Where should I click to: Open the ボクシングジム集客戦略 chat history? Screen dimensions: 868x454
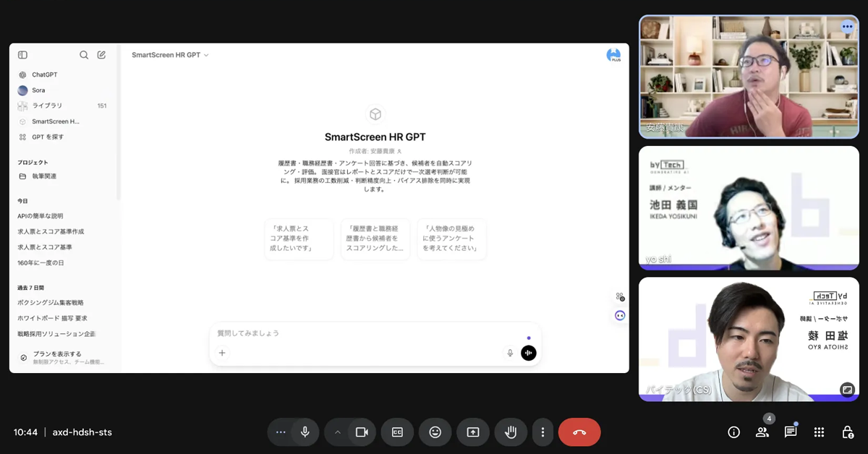pyautogui.click(x=51, y=303)
